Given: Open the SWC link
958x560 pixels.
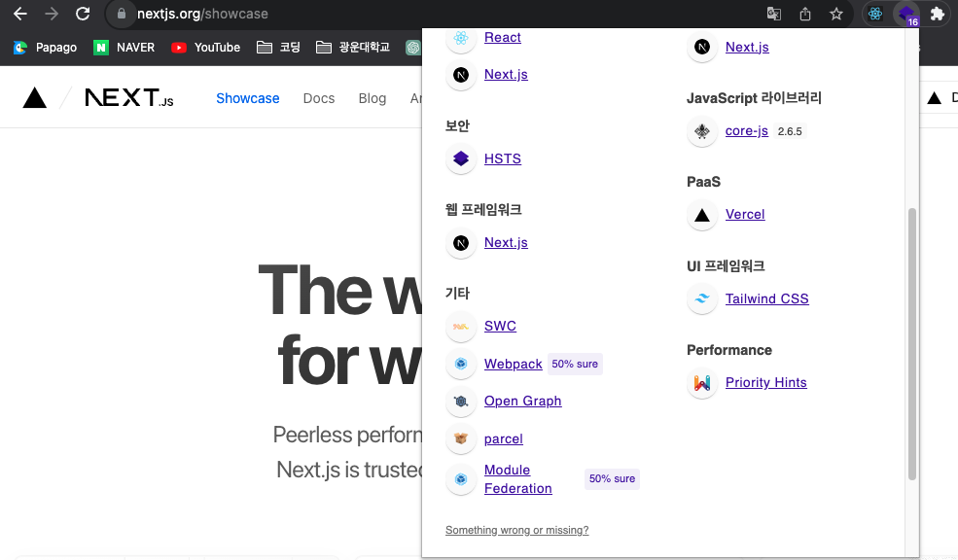Looking at the screenshot, I should pyautogui.click(x=500, y=326).
